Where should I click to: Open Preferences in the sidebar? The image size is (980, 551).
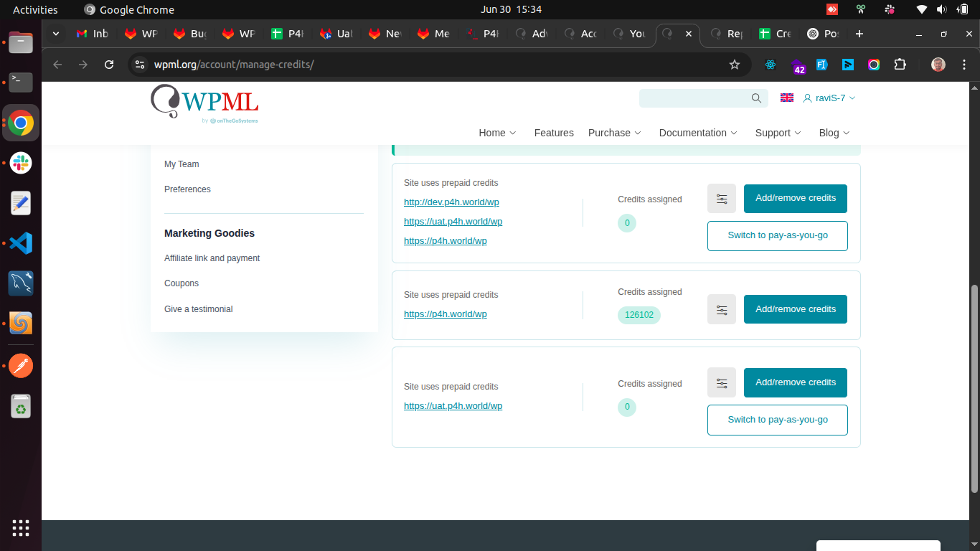[x=187, y=189]
